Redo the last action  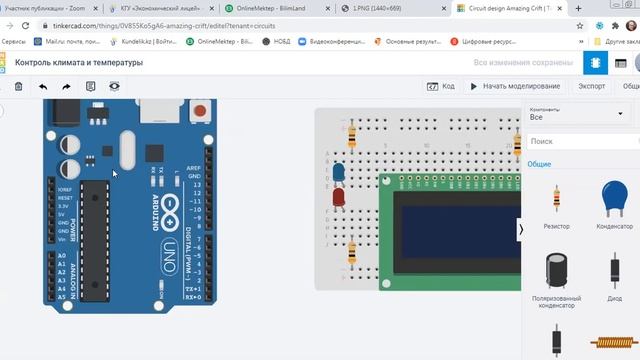(x=66, y=87)
